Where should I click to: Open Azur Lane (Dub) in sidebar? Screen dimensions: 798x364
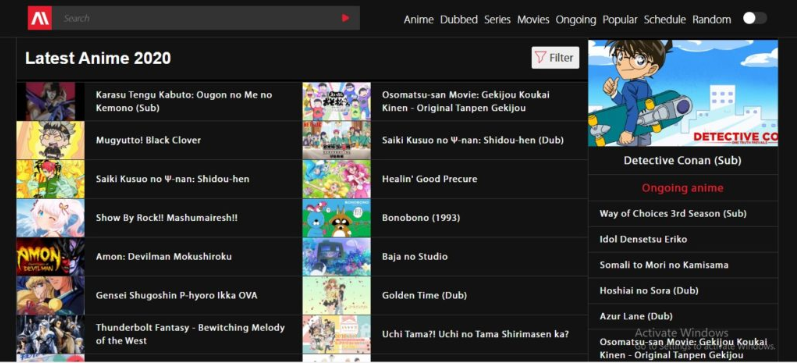tap(636, 316)
